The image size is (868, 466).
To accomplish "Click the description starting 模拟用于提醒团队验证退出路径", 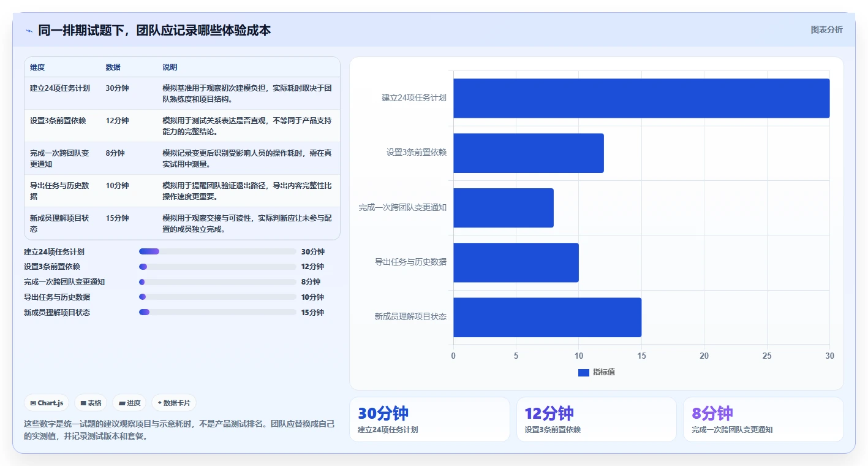I will coord(247,191).
